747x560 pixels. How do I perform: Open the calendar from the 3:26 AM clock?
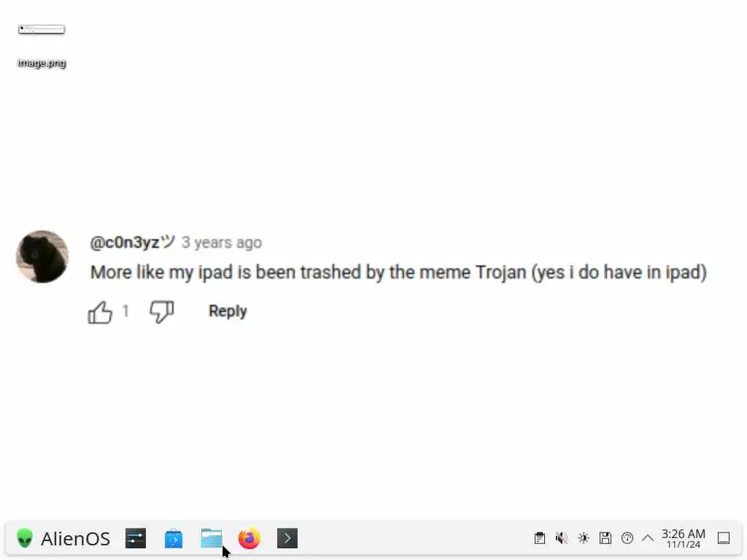coord(683,538)
